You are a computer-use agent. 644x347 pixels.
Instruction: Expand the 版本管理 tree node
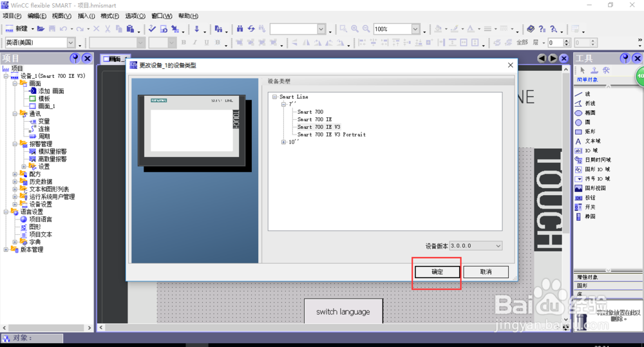(x=6, y=250)
